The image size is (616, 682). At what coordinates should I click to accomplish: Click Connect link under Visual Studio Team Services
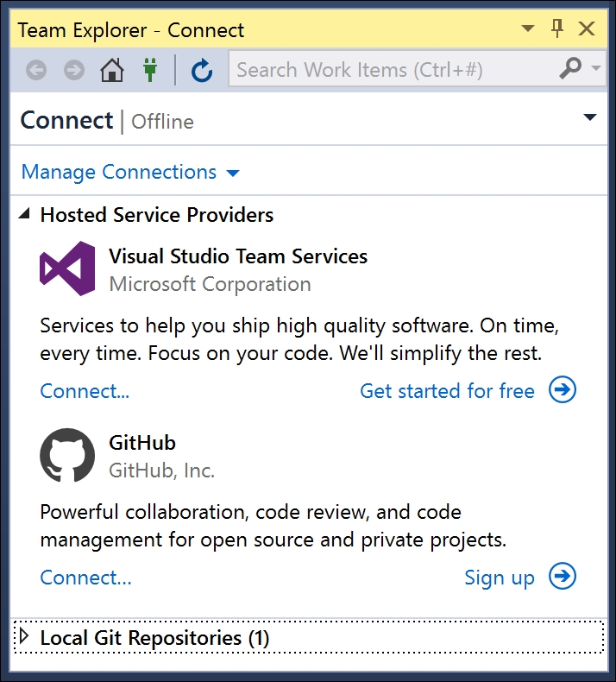[85, 391]
